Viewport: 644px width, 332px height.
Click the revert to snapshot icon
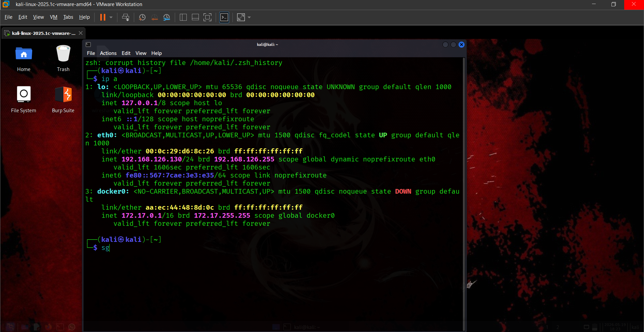click(x=155, y=17)
